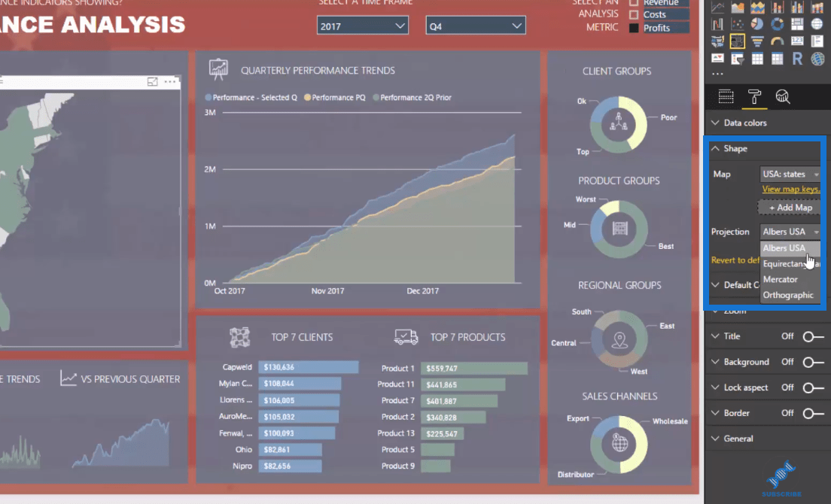
Task: Click the + Add Map button
Action: (x=790, y=208)
